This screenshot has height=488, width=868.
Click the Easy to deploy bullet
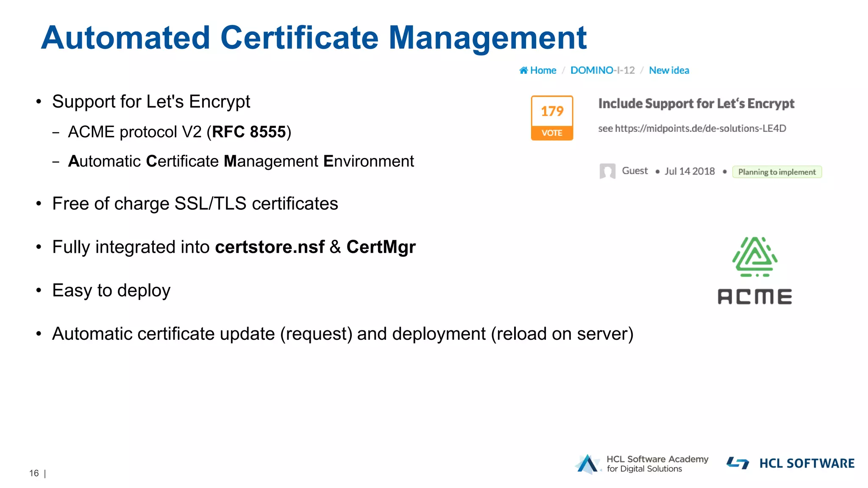coord(111,291)
